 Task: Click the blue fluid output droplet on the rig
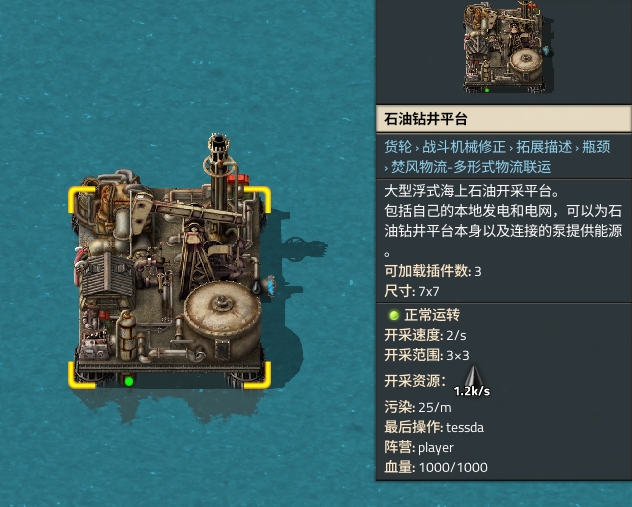click(x=270, y=285)
